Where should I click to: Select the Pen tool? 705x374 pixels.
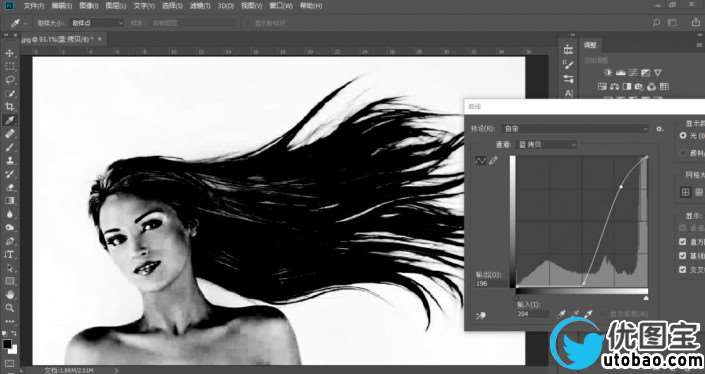click(x=9, y=241)
